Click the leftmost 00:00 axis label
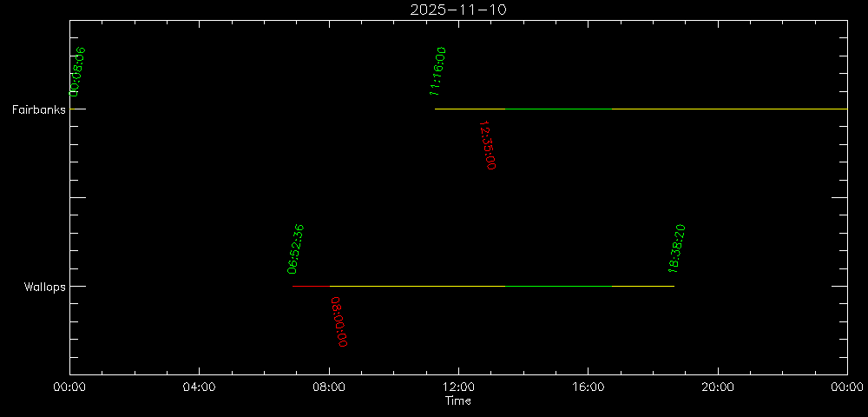Viewport: 868px width, 417px height. 69,387
